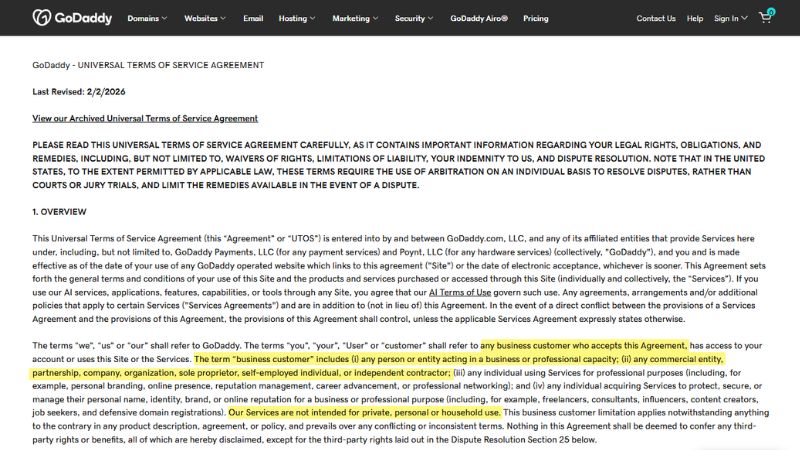Open the Security dropdown menu
Image resolution: width=800 pixels, height=450 pixels.
(413, 18)
